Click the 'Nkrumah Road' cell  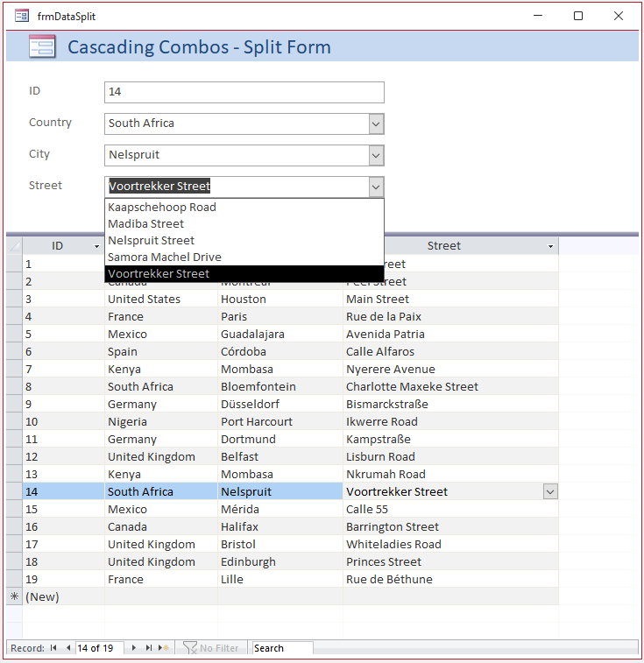click(450, 475)
